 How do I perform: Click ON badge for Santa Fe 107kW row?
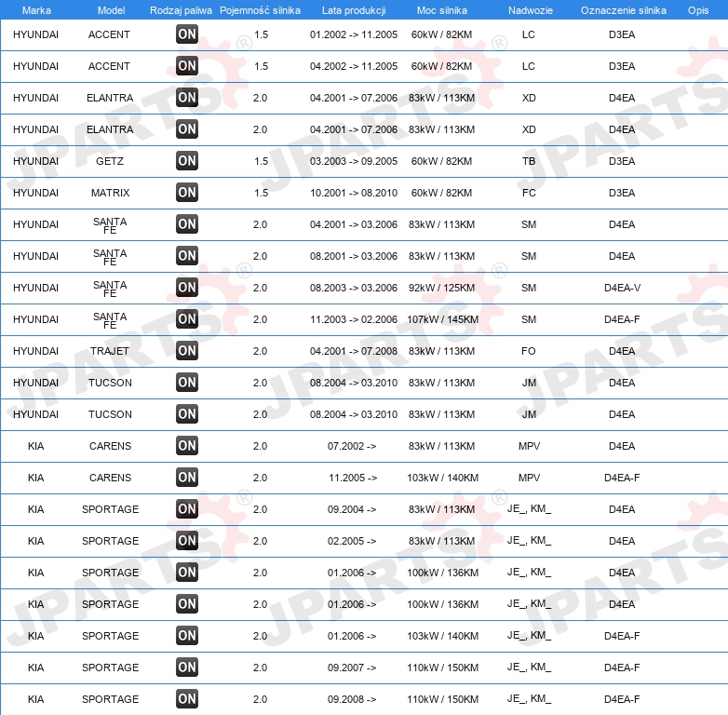tap(187, 319)
